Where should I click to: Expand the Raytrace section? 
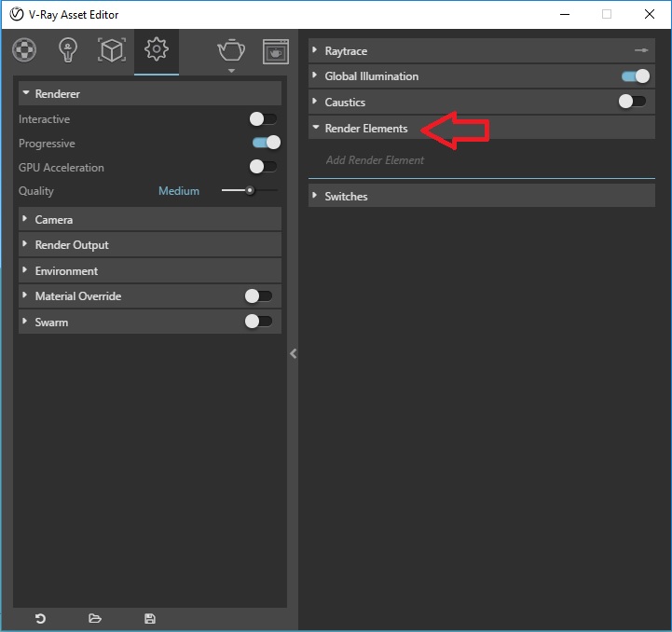[x=482, y=50]
